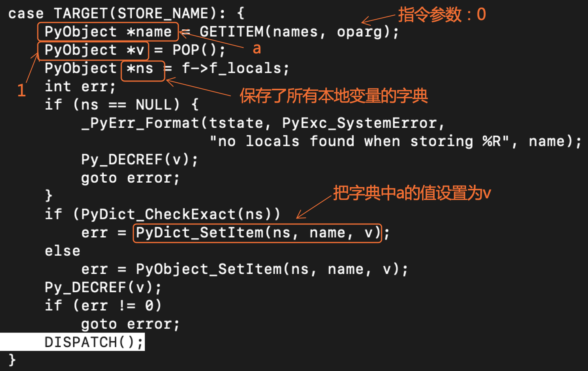Click the boxed PyObject *name declaration
Image resolution: width=588 pixels, height=371 pixels.
point(108,32)
